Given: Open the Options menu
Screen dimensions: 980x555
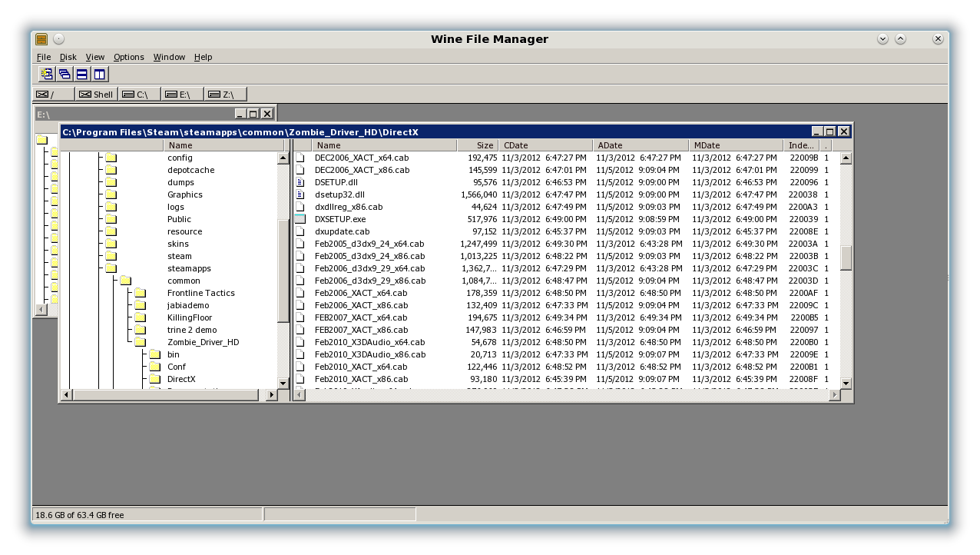Looking at the screenshot, I should click(x=129, y=57).
